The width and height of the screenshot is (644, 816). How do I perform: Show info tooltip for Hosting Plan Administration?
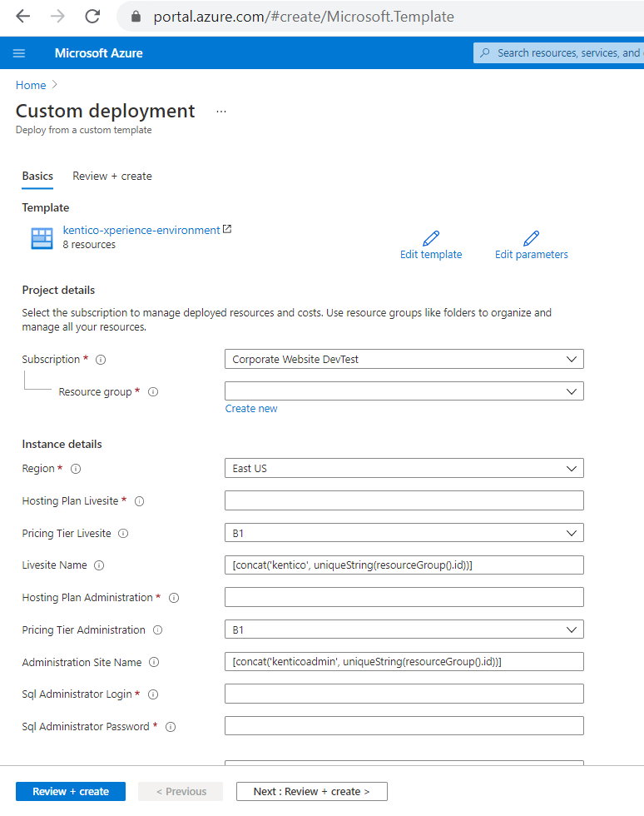(x=174, y=598)
